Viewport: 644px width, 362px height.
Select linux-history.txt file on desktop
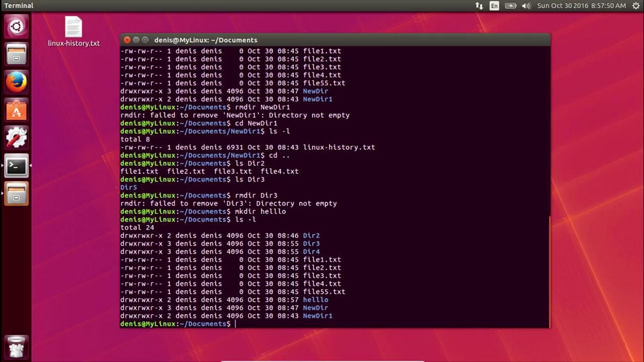[x=73, y=31]
